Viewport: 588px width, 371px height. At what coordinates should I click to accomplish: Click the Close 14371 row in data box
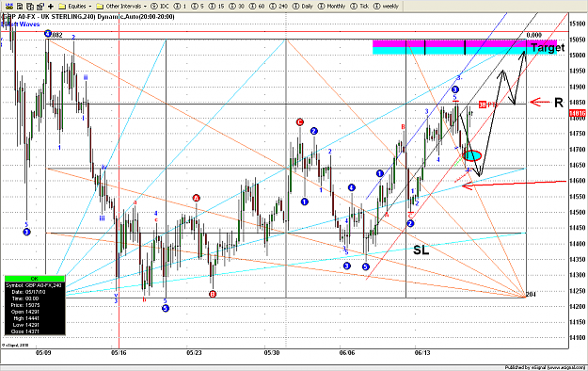[35, 331]
